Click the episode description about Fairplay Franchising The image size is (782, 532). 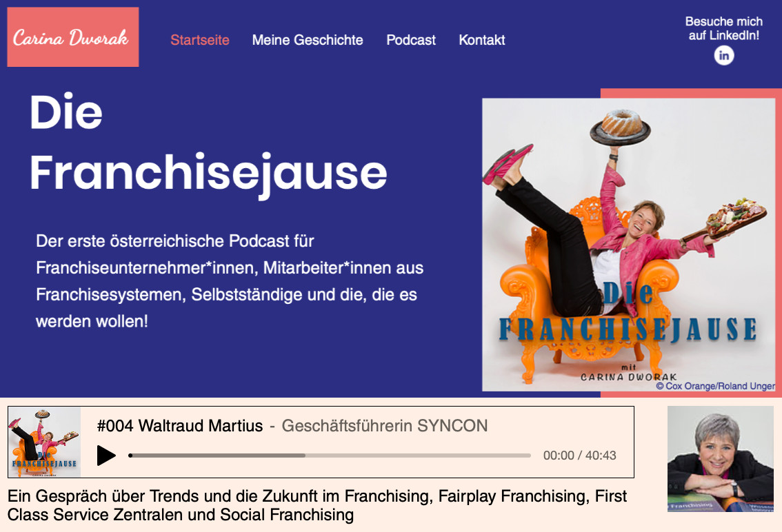317,505
